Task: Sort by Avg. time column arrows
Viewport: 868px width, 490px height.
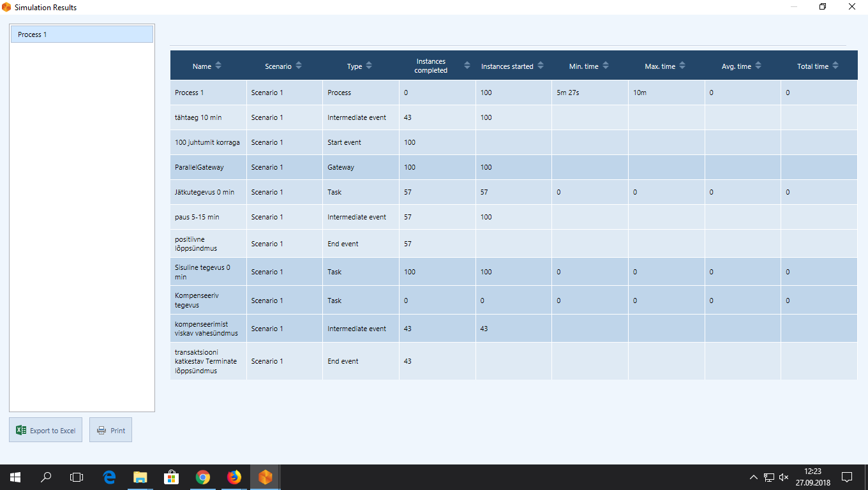Action: coord(758,66)
